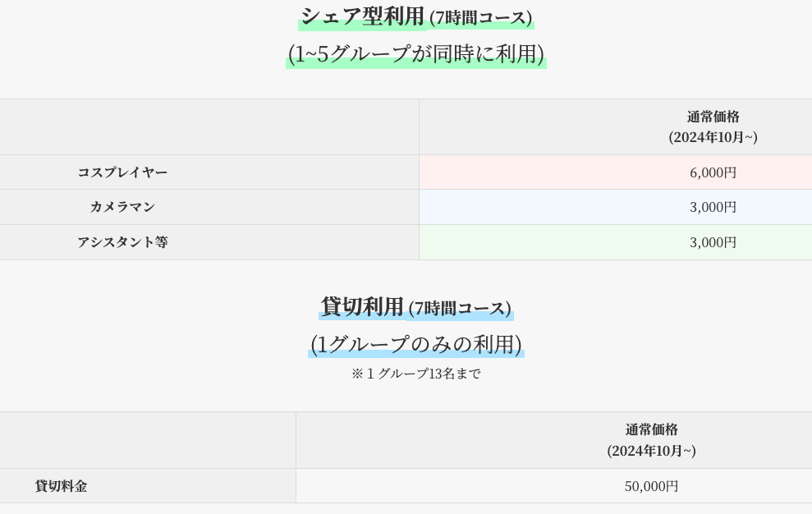Select the 貸切料金 row label
The image size is (812, 514).
(x=61, y=486)
